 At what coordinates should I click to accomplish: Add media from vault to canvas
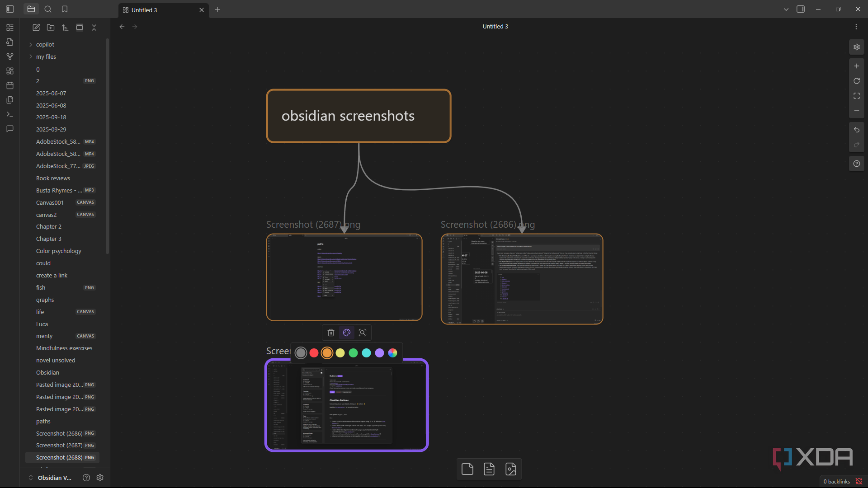point(511,469)
